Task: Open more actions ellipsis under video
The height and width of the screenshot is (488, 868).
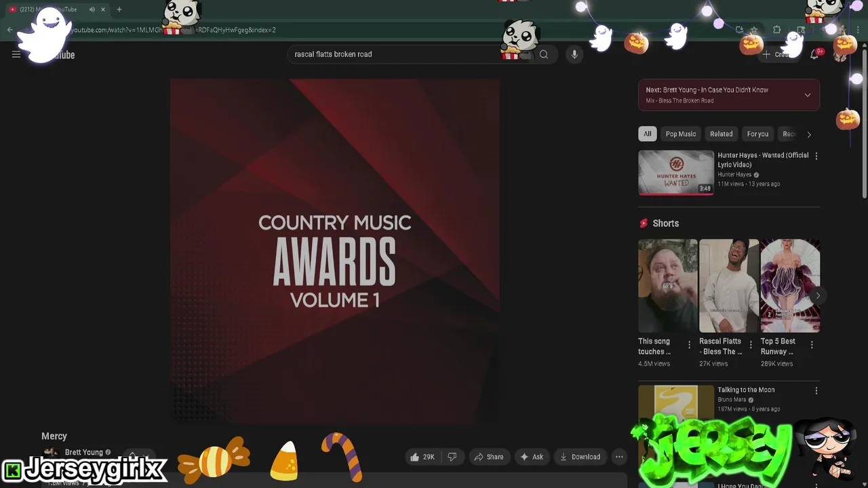Action: pyautogui.click(x=619, y=457)
